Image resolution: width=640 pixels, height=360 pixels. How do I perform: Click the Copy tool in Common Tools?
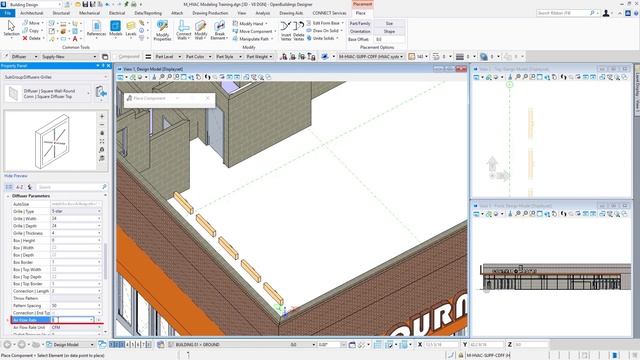[x=31, y=31]
